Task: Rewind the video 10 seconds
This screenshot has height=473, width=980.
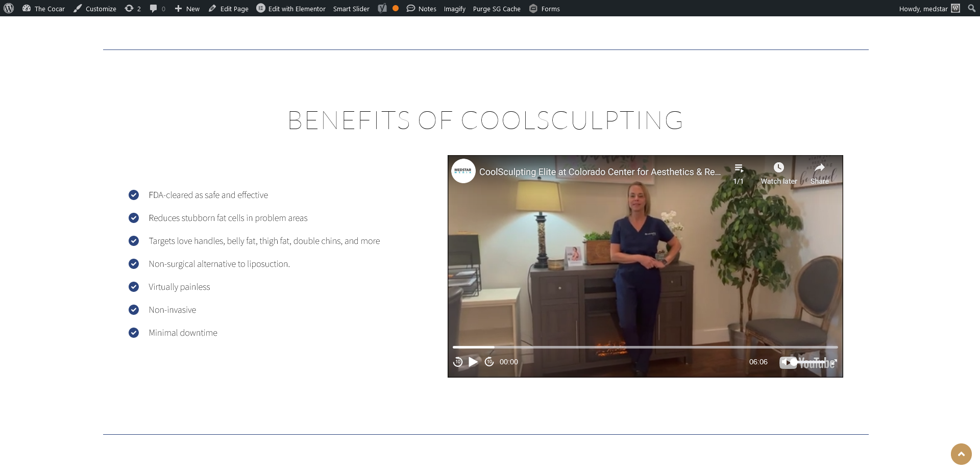Action: pos(458,362)
